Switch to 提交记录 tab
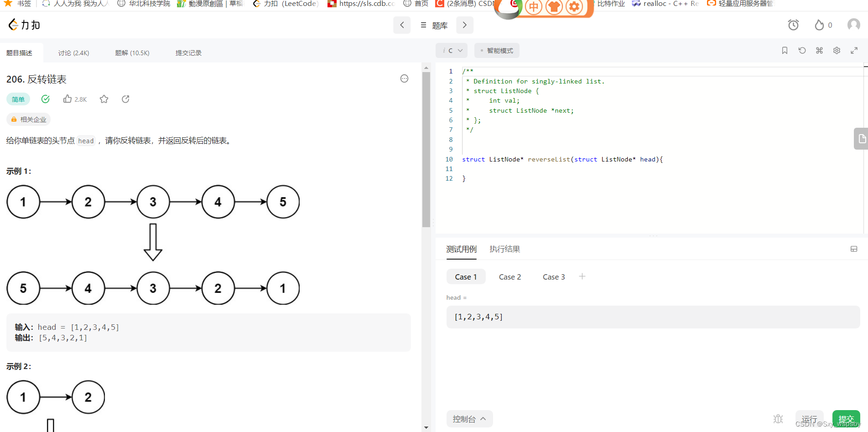 click(188, 53)
